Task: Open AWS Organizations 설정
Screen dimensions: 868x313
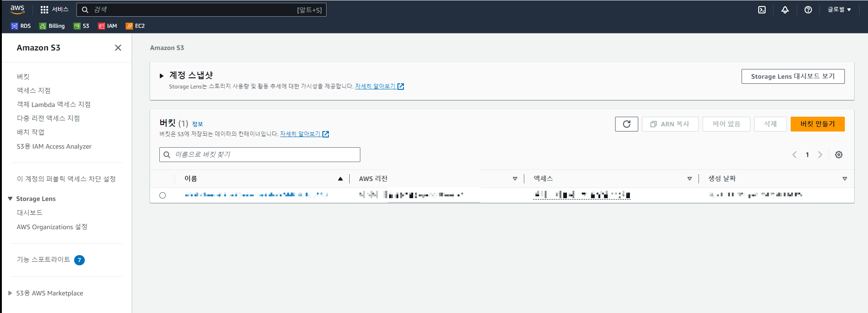Action: pyautogui.click(x=52, y=227)
